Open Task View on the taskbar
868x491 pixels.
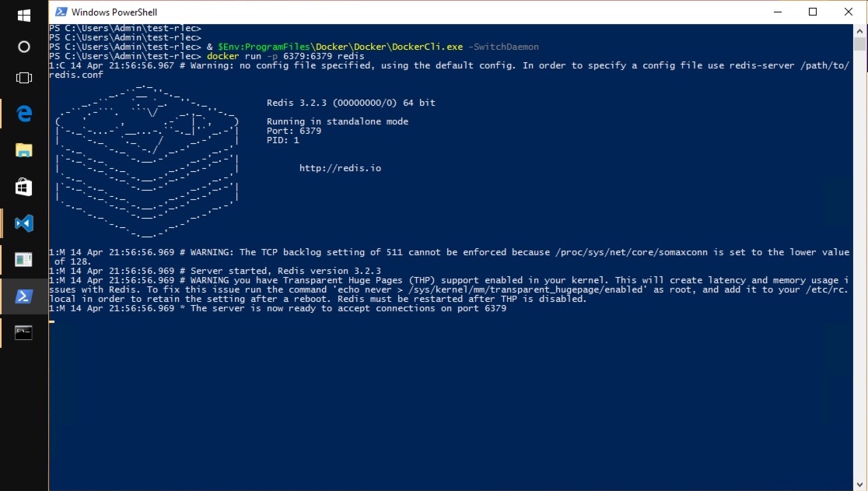coord(24,78)
